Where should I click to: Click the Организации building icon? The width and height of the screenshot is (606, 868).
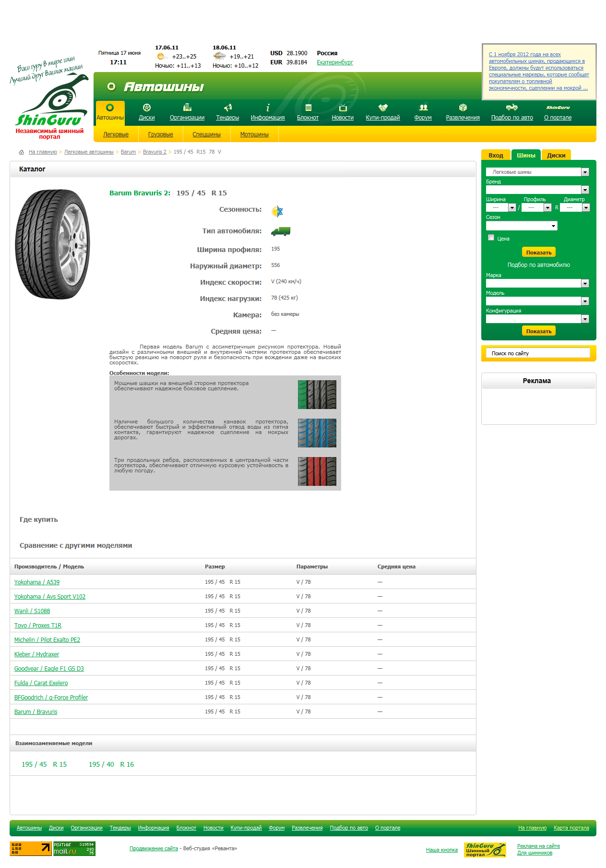(x=187, y=107)
